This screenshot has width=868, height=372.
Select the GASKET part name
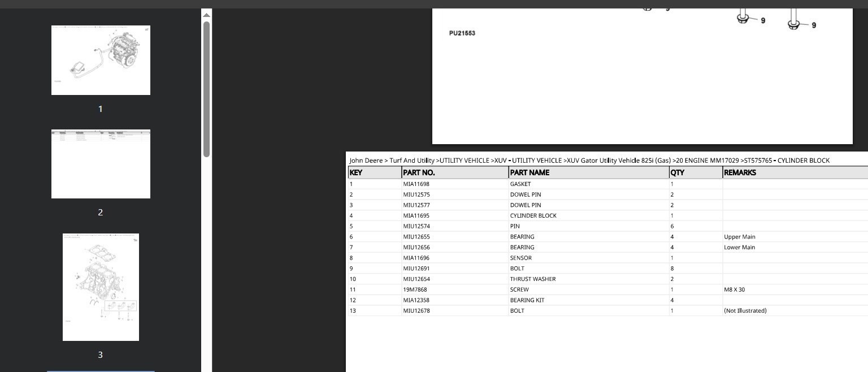pyautogui.click(x=520, y=184)
